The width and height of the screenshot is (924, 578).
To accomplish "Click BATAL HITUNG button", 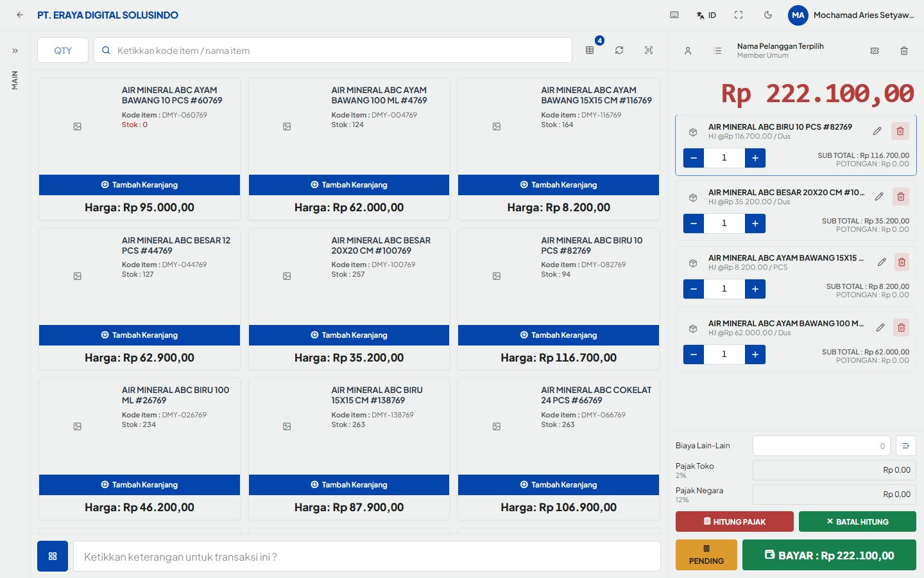I will (x=857, y=521).
